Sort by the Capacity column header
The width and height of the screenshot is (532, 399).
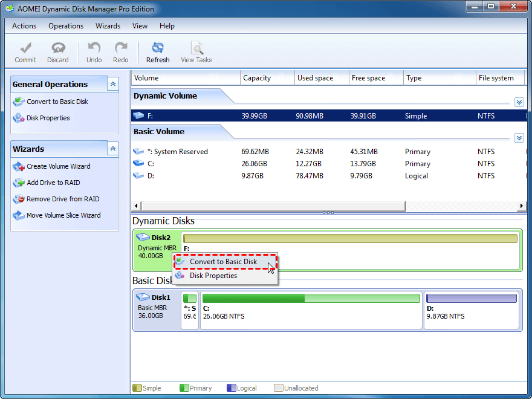point(257,78)
